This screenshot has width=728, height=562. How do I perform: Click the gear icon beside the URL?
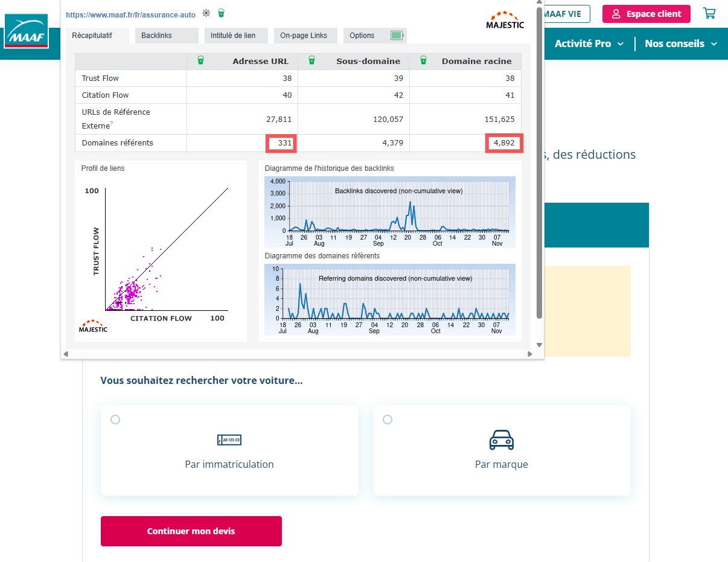click(206, 13)
